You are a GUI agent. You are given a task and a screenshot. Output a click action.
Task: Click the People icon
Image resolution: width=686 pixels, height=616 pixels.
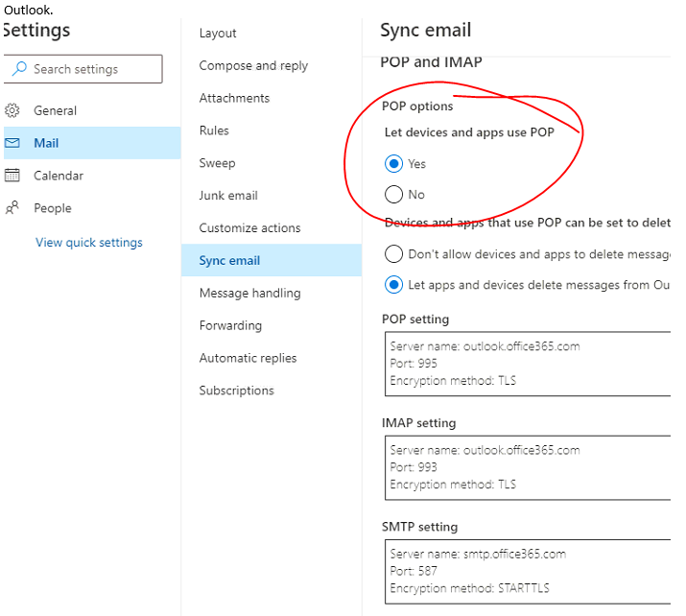tap(12, 207)
